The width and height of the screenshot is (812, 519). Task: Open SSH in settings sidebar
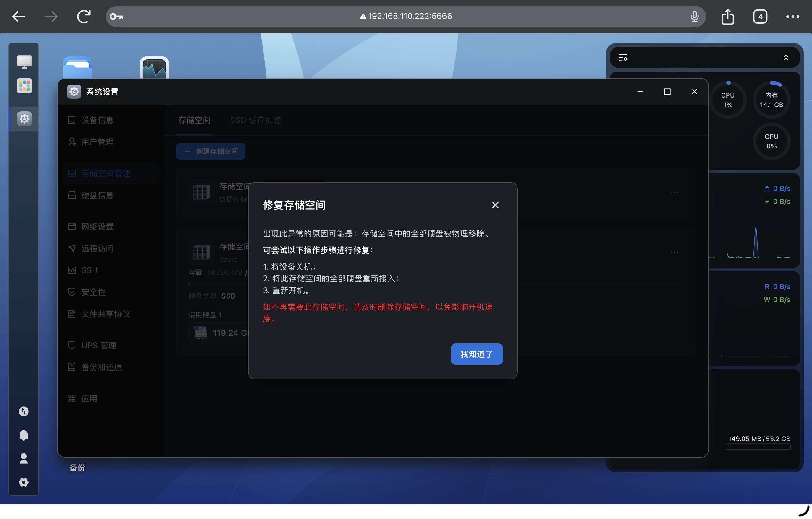[111, 270]
